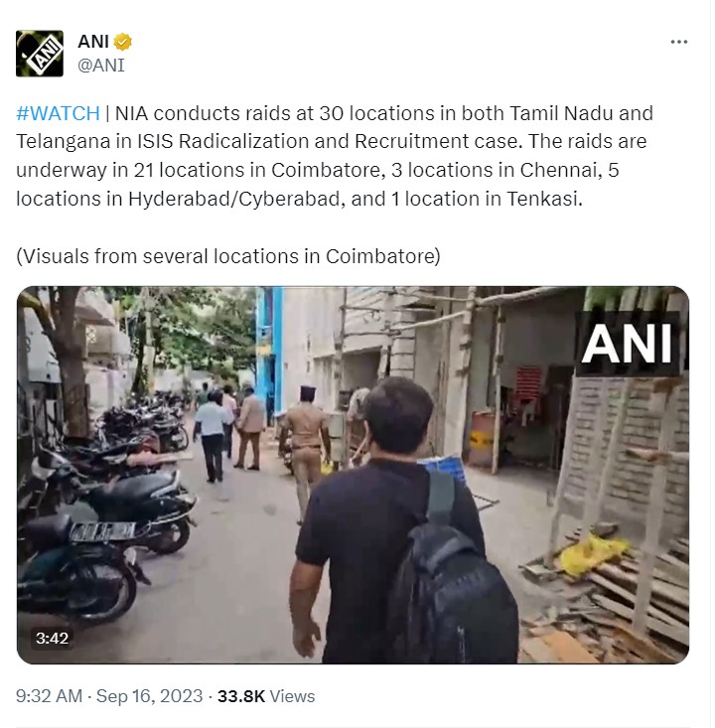The image size is (715, 728).
Task: Play the Coimbatore raid video
Action: [x=353, y=475]
